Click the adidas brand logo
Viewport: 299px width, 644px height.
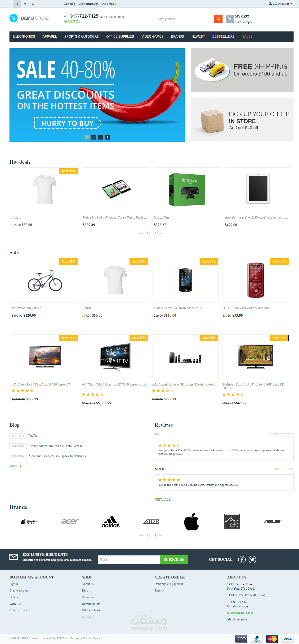111,522
